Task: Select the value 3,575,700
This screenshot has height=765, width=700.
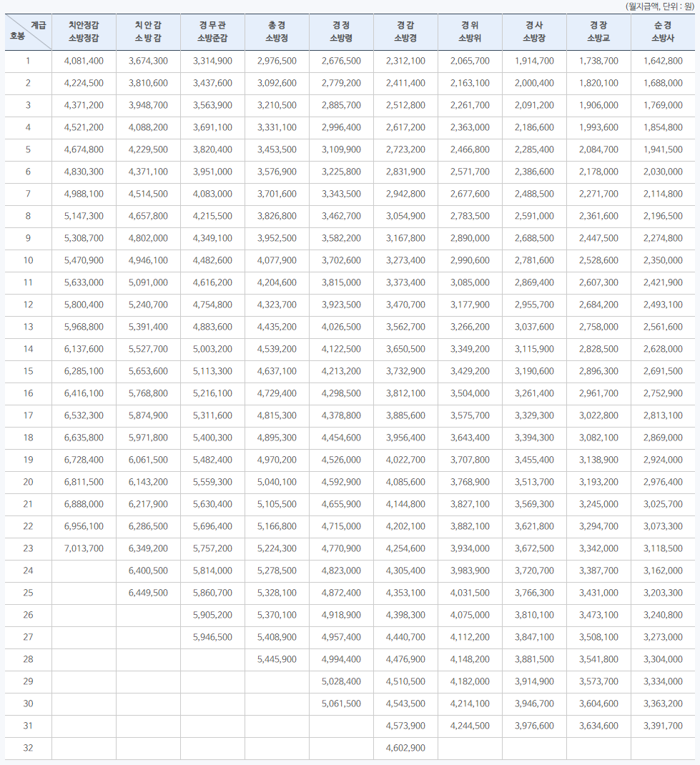Action: pyautogui.click(x=470, y=415)
